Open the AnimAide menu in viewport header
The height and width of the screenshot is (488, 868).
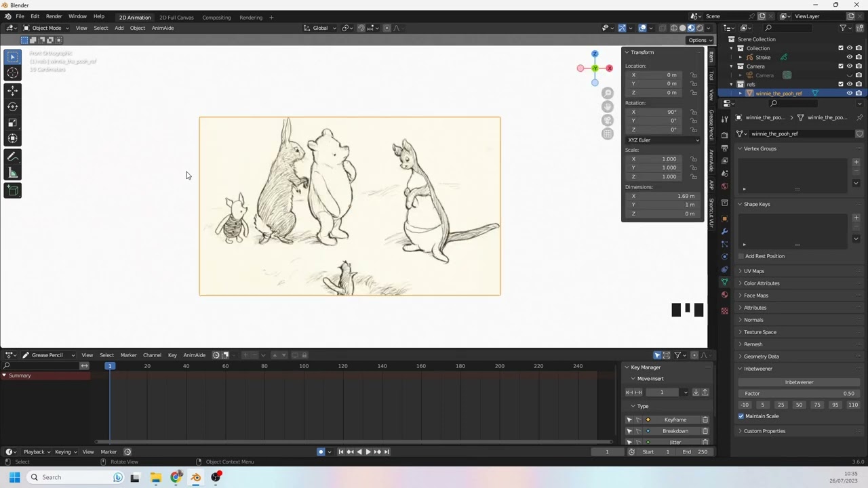coord(163,28)
